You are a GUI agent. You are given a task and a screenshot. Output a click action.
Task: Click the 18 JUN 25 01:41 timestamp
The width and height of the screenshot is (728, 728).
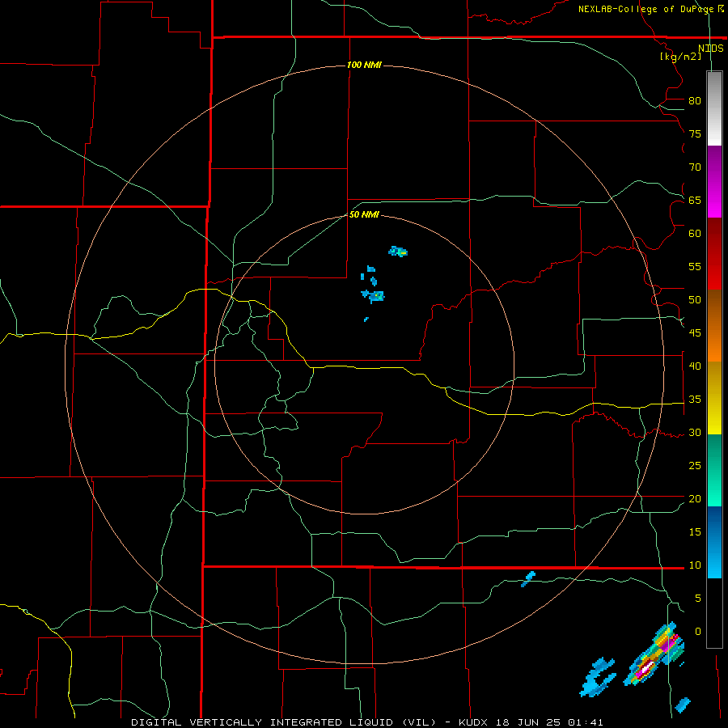point(551,722)
